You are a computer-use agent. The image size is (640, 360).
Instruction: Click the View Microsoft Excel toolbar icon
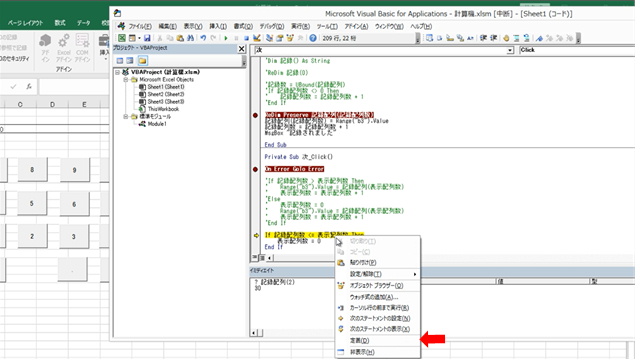click(122, 38)
